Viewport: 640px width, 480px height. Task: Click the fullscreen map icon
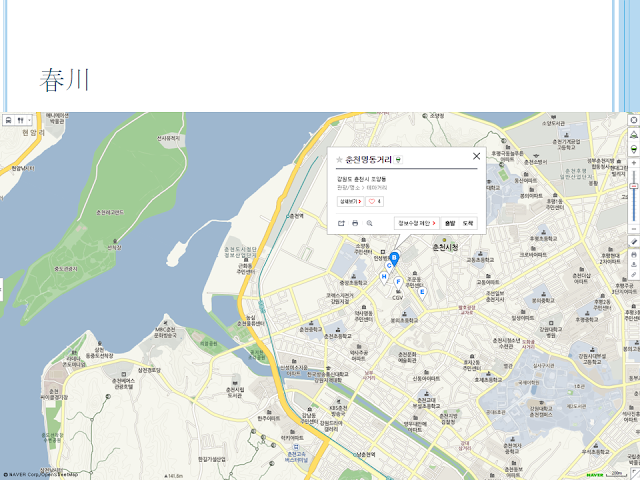(633, 120)
